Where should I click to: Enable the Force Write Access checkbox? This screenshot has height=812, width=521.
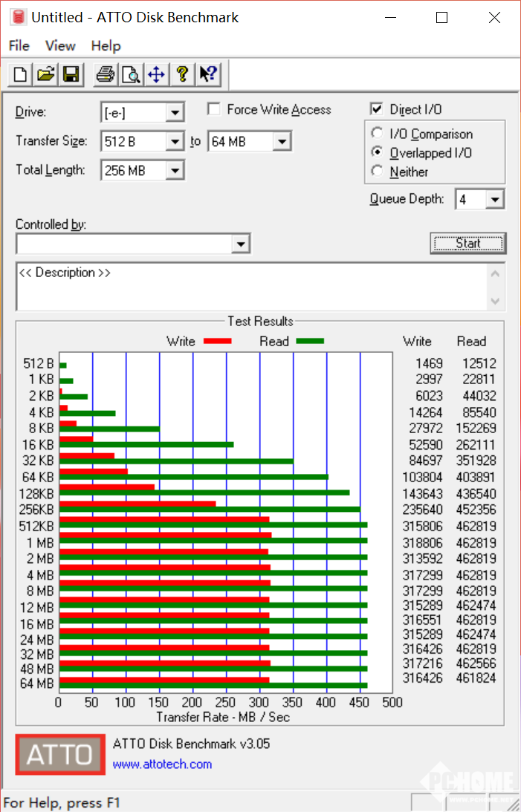coord(214,110)
